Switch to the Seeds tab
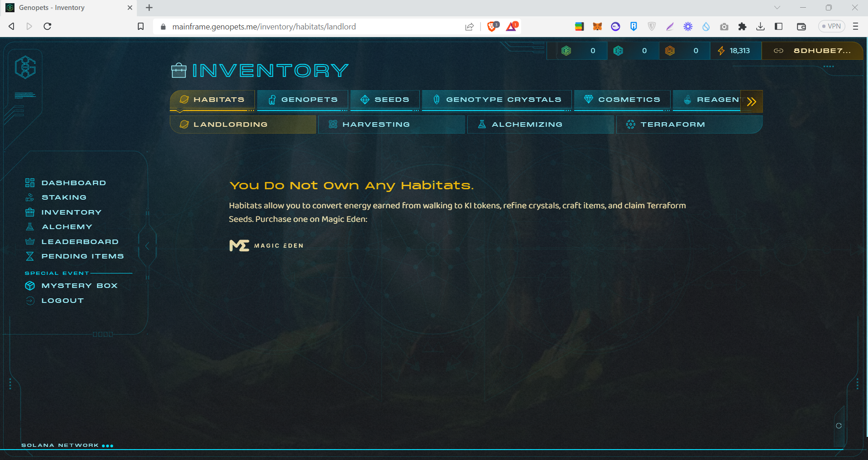The width and height of the screenshot is (868, 460). point(385,100)
